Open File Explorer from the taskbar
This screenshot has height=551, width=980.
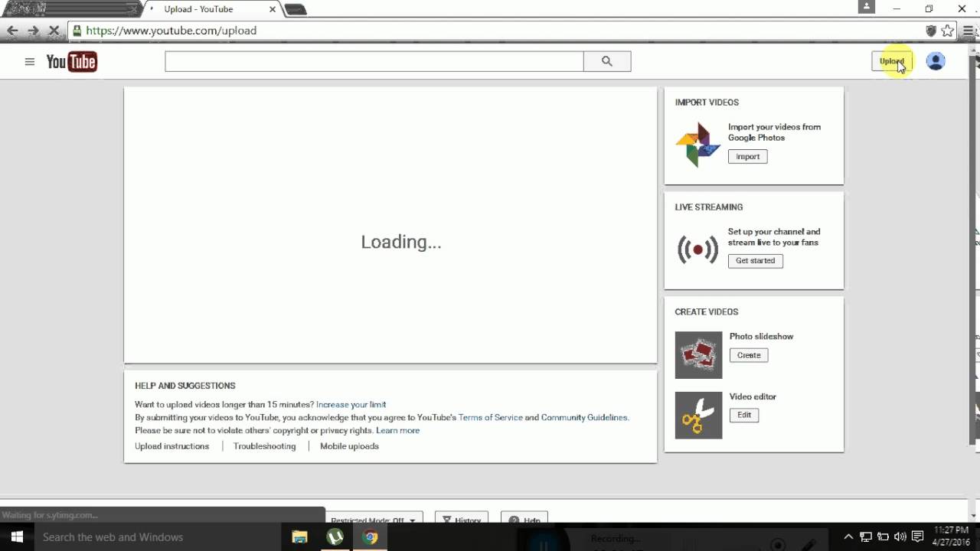(299, 537)
